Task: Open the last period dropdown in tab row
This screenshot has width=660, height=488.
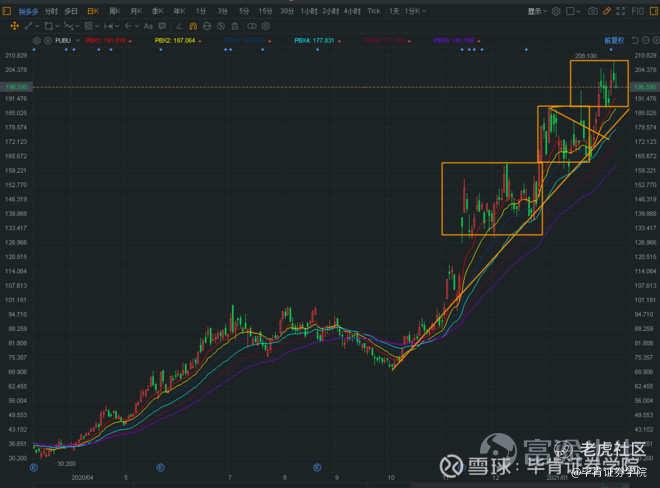Action: (x=415, y=11)
